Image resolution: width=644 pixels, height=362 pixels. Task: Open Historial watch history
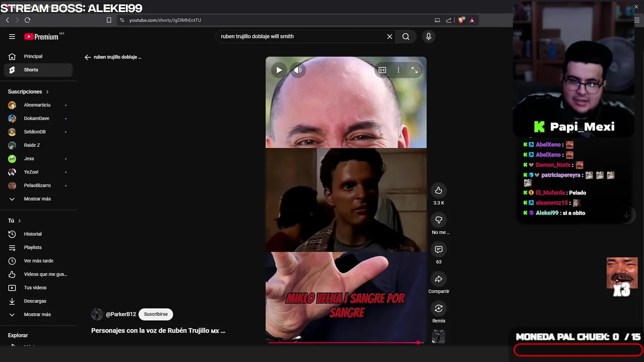tap(38, 234)
